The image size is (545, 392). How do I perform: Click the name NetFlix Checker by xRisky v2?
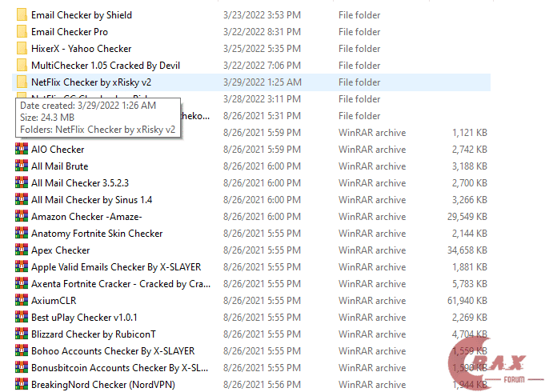(x=91, y=82)
